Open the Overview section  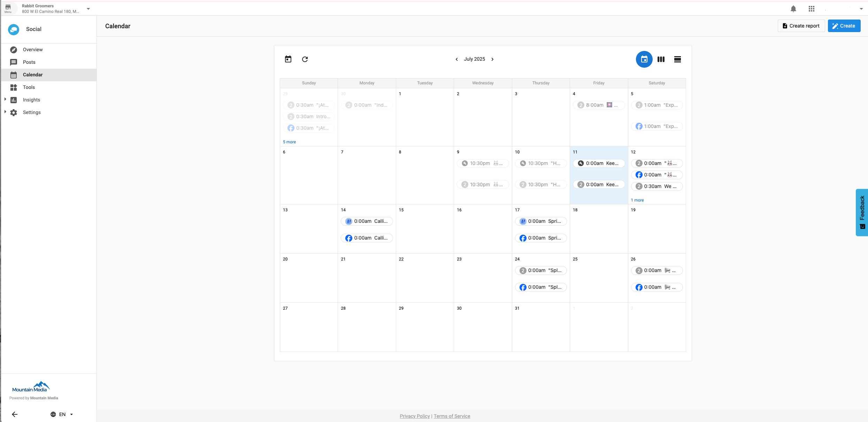coord(33,50)
